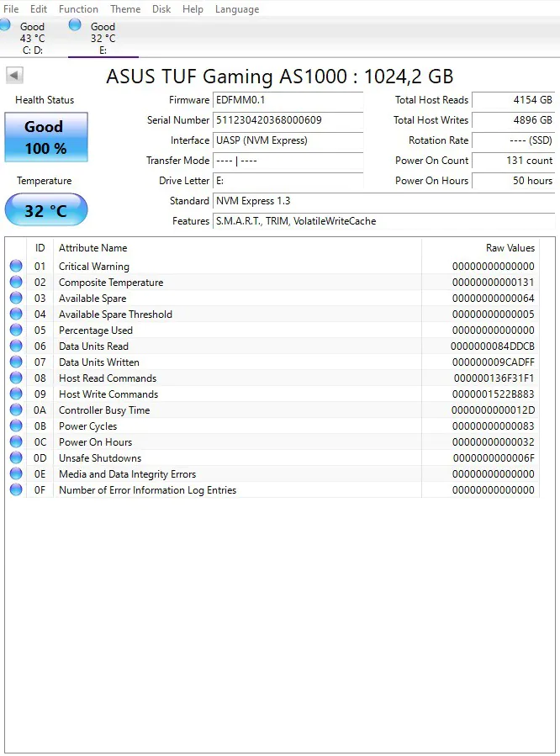This screenshot has width=560, height=756.
Task: Click Power On Count value 131 count
Action: click(x=513, y=161)
